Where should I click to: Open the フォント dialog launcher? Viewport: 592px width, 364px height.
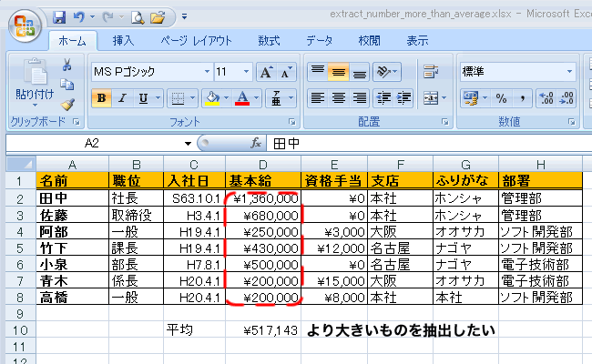(291, 122)
